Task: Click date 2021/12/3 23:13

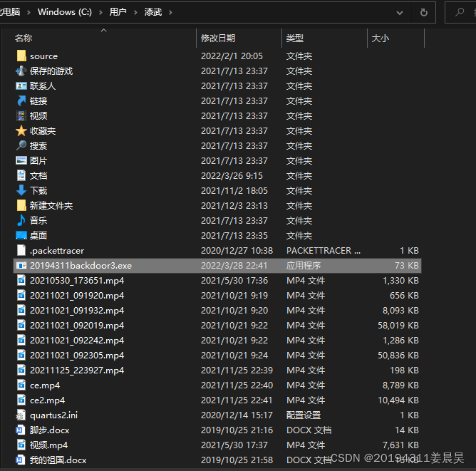Action: pos(234,205)
